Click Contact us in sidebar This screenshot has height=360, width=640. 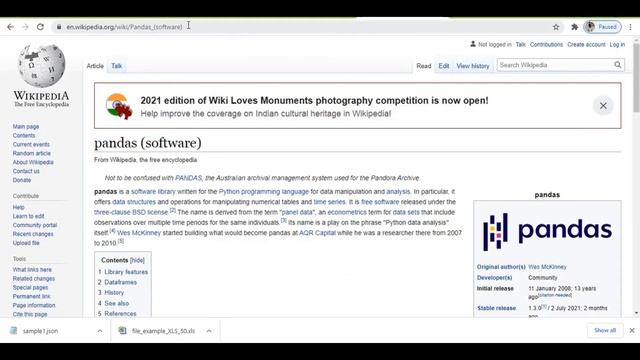(26, 171)
